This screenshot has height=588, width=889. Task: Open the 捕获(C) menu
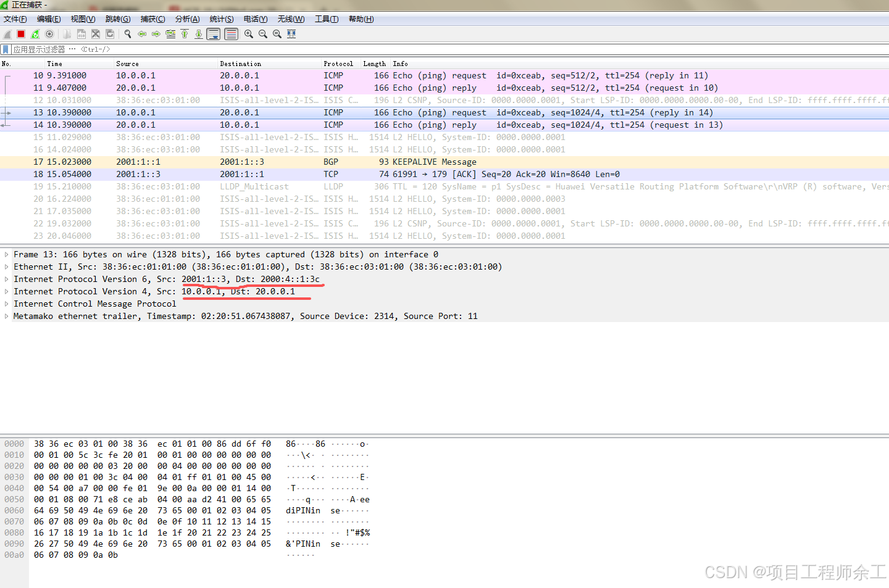[152, 19]
